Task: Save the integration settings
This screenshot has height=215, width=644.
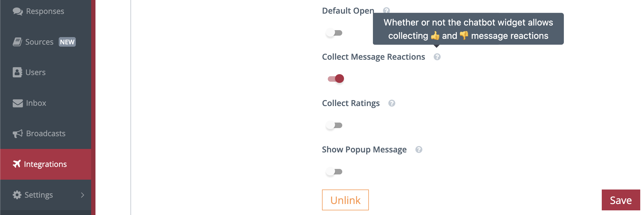Action: (621, 200)
